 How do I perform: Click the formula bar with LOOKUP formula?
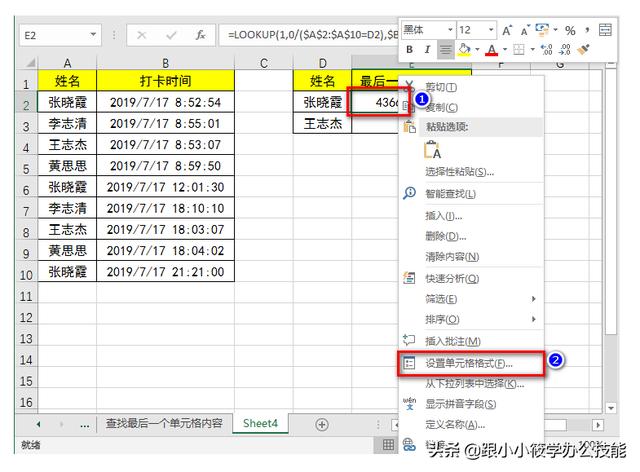pyautogui.click(x=309, y=35)
